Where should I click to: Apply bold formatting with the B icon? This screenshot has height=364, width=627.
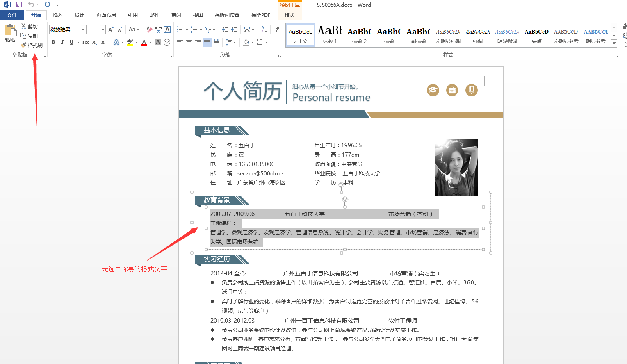point(53,42)
